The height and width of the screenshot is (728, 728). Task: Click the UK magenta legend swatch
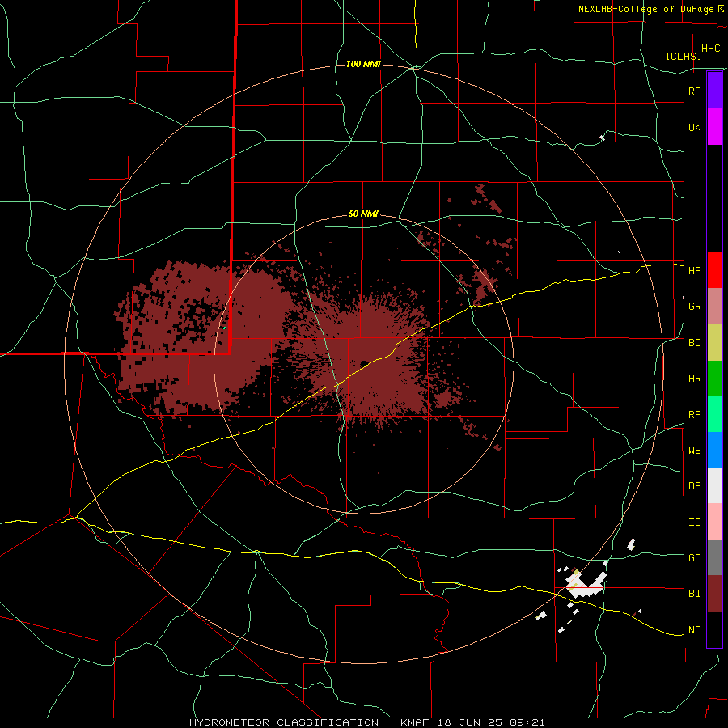[714, 127]
